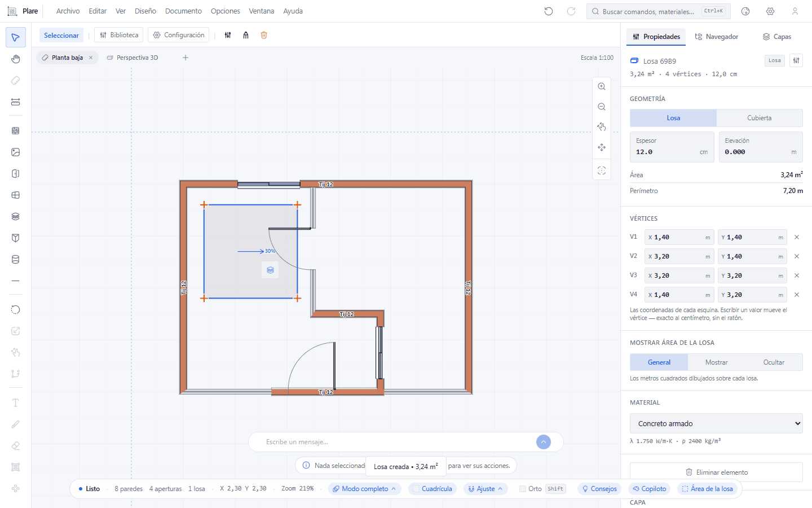Open the Navegador panel tab

(x=716, y=37)
